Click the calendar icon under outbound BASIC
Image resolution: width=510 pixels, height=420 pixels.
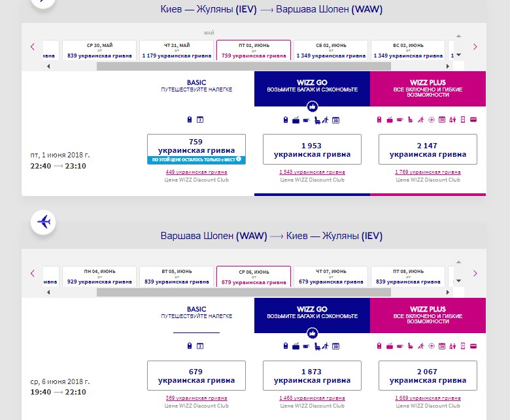click(201, 120)
